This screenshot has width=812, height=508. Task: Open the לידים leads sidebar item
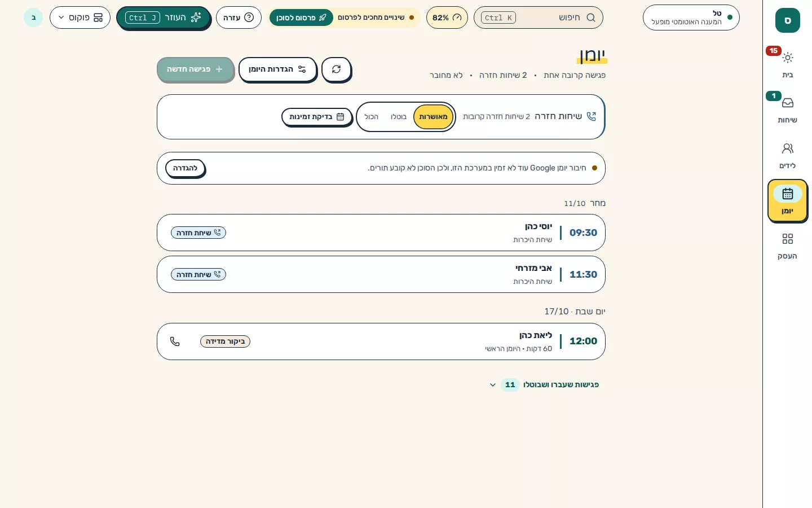pyautogui.click(x=788, y=155)
